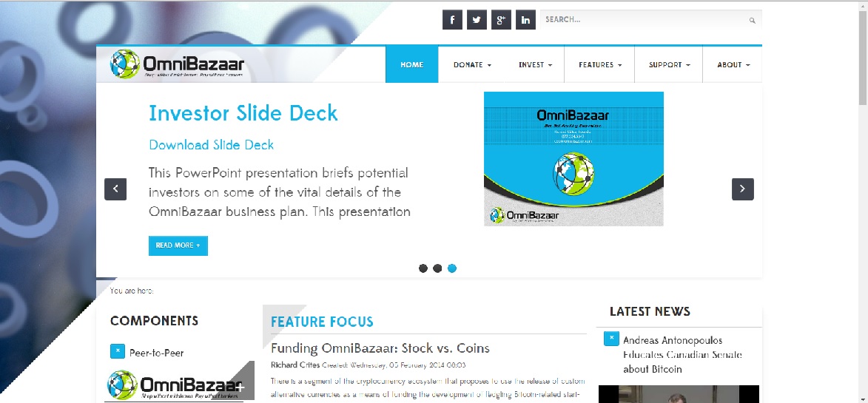Image resolution: width=868 pixels, height=403 pixels.
Task: Click the search magnifier icon
Action: coord(753,21)
